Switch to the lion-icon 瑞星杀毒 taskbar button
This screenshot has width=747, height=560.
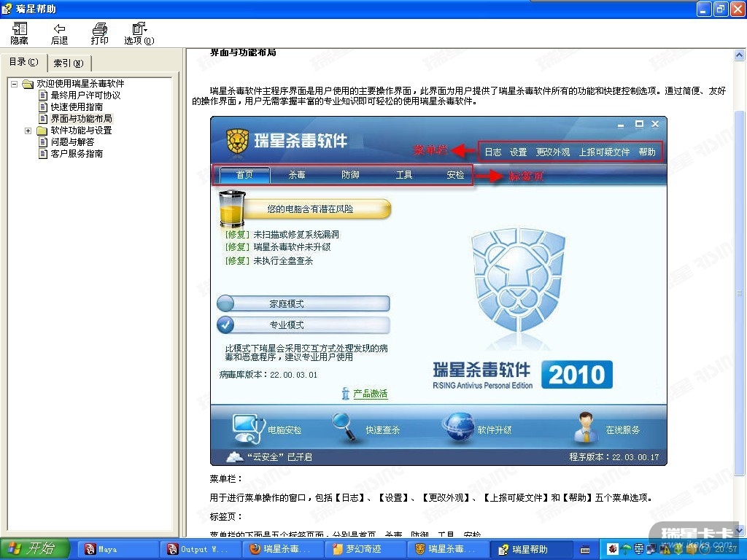(x=449, y=550)
